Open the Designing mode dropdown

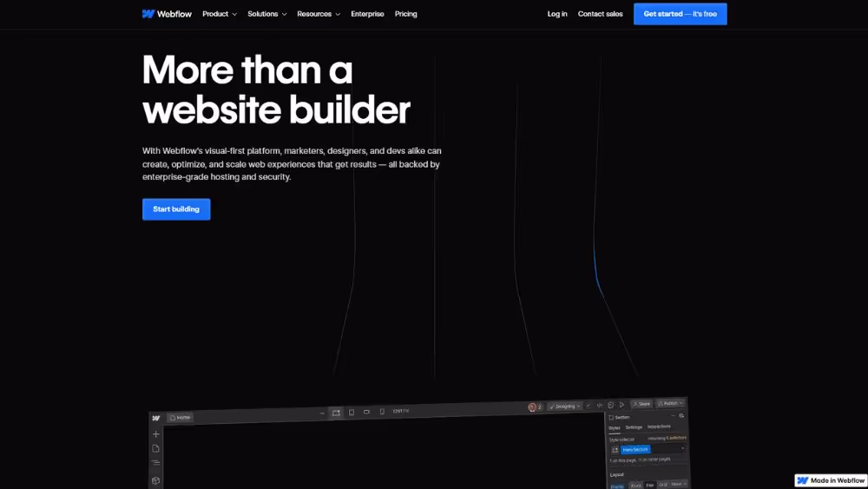565,406
